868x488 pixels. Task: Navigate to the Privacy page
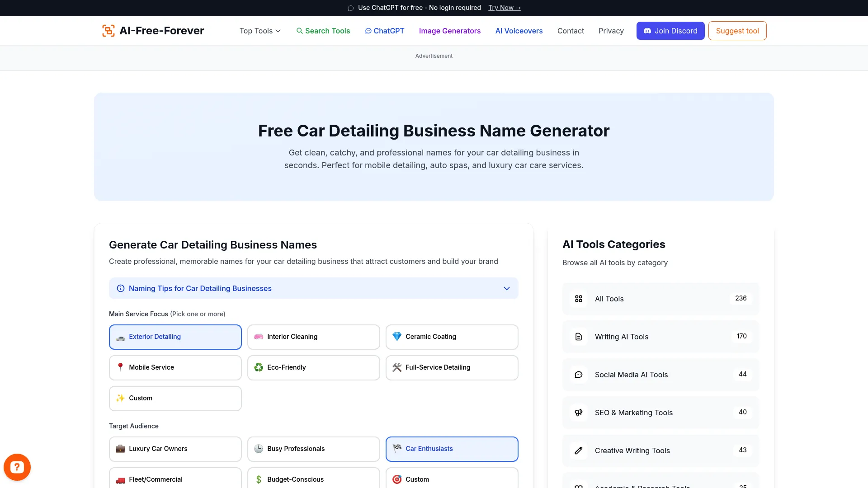611,31
